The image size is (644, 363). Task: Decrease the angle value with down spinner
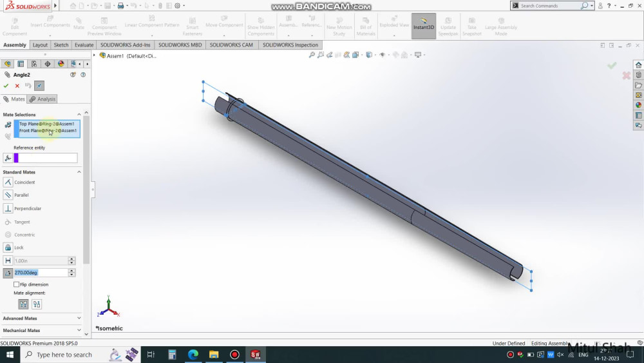point(72,275)
